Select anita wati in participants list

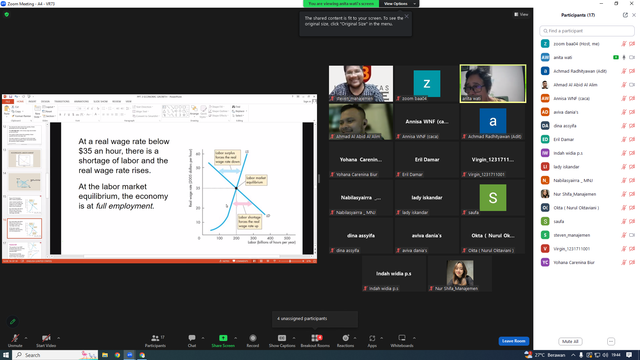pyautogui.click(x=588, y=58)
